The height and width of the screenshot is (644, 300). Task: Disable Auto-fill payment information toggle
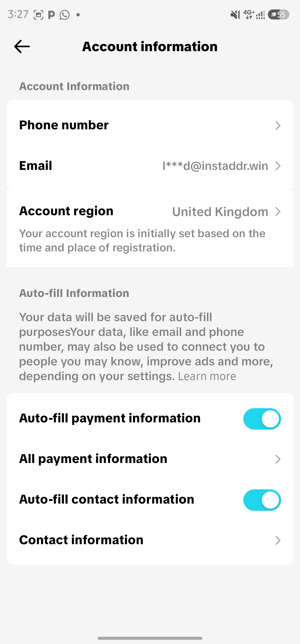click(x=262, y=419)
